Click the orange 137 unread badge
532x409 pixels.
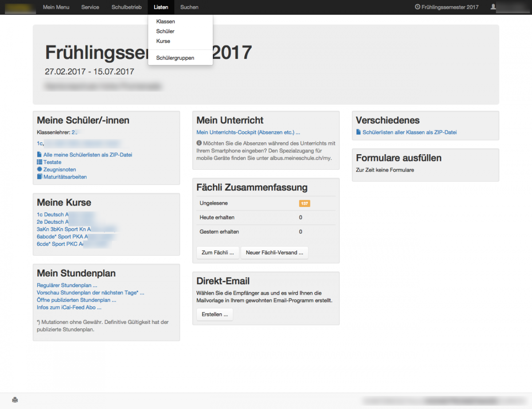pyautogui.click(x=305, y=203)
